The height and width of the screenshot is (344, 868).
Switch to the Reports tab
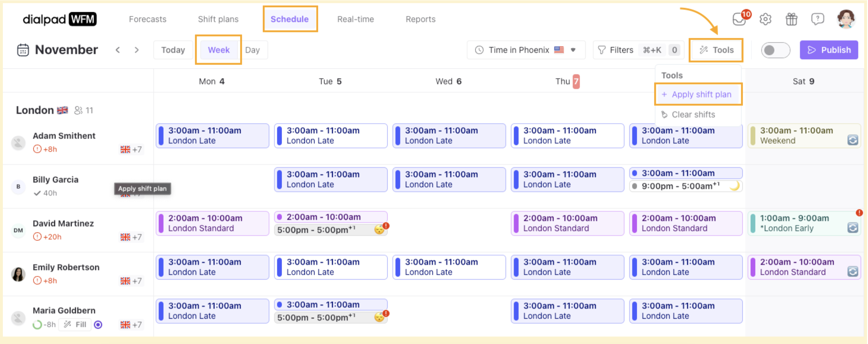click(420, 19)
